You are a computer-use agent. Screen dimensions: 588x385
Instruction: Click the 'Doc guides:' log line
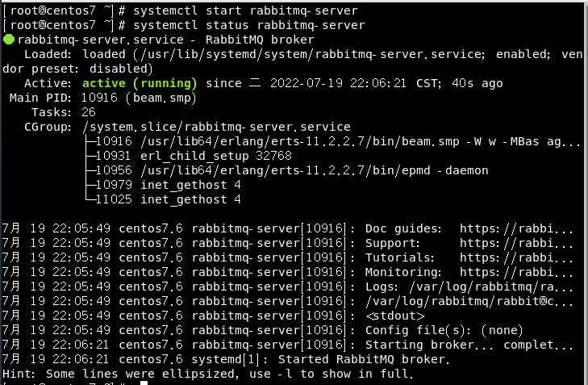[288, 228]
